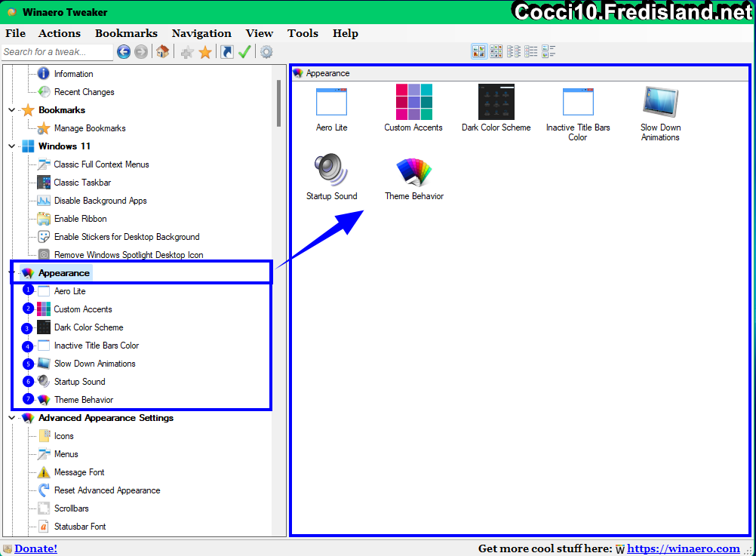Select Remove Windows Spotlight Desktop Icon

129,254
